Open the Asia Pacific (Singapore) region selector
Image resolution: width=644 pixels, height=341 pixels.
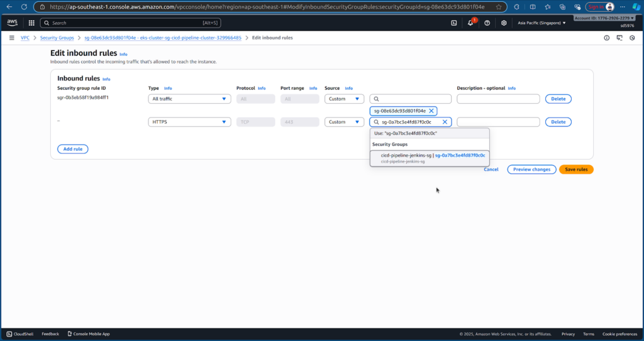pos(541,23)
